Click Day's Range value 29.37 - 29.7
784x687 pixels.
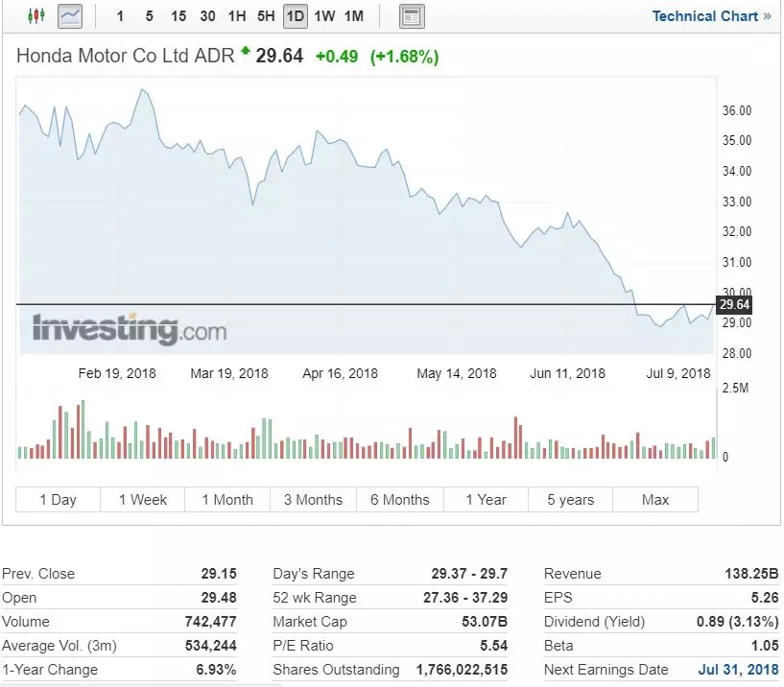point(469,574)
